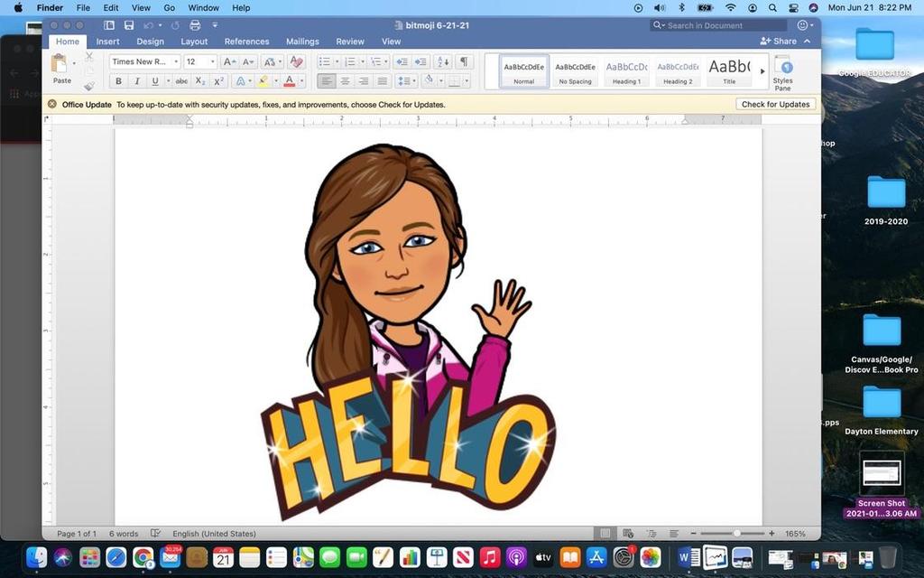Click the Redo icon in quick toolbar
Screen dimensions: 924x578
click(175, 25)
